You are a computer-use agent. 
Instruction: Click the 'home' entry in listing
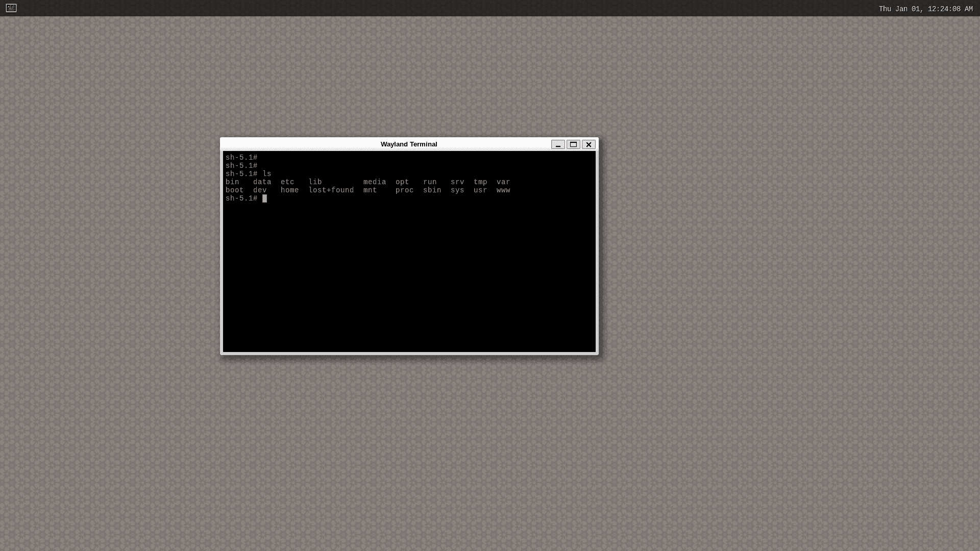(289, 190)
